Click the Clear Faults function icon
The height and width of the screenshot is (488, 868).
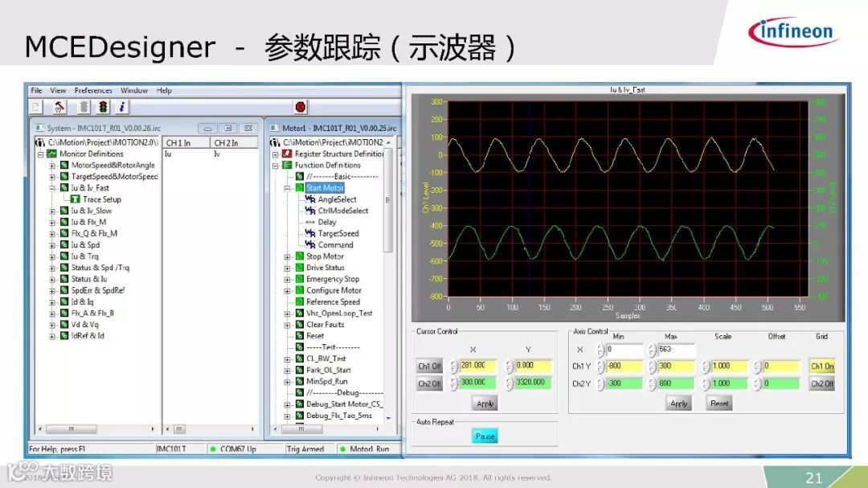[300, 325]
